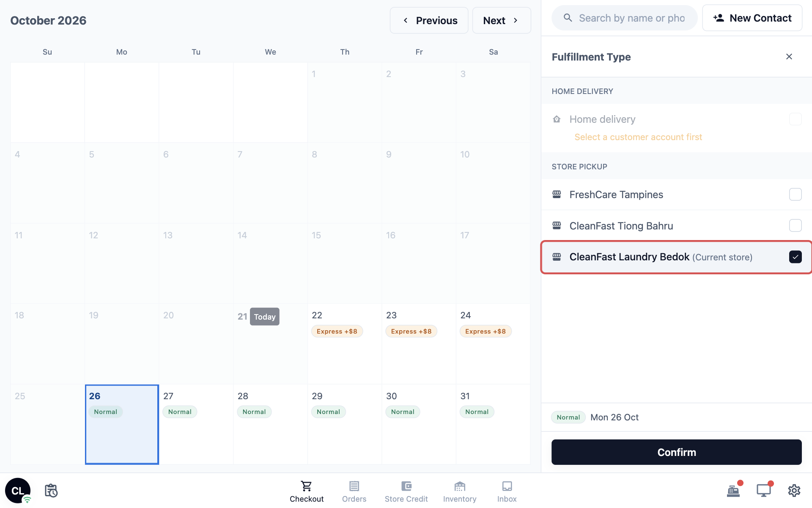The height and width of the screenshot is (508, 812).
Task: Open the CL user avatar
Action: point(18,491)
